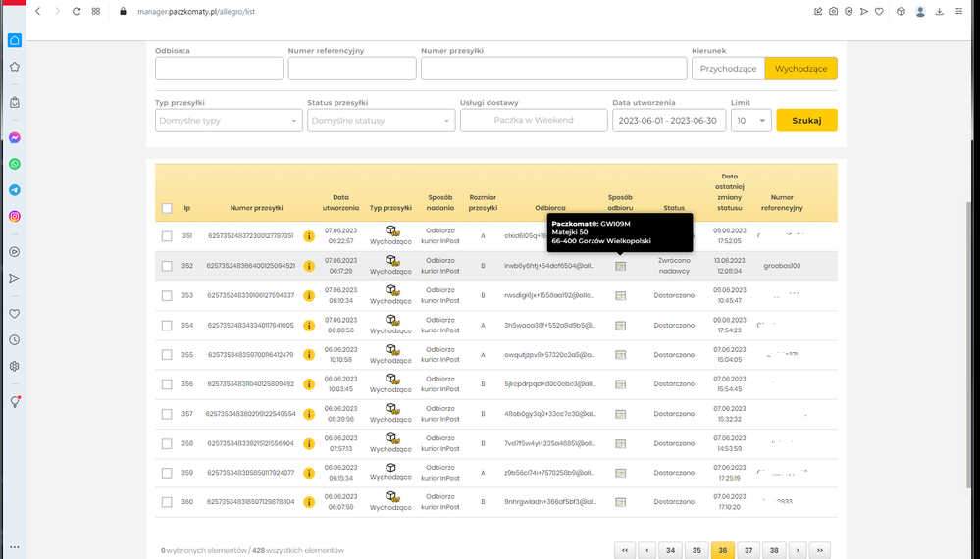Open the browser profile avatar

[x=920, y=11]
